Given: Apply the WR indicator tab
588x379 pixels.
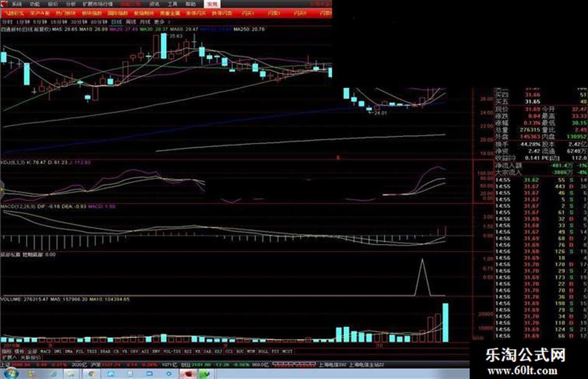Looking at the screenshot, I should tap(198, 352).
